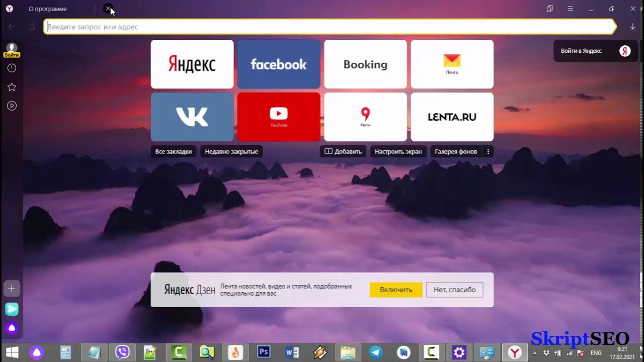The width and height of the screenshot is (644, 362).
Task: Open Microsoft Word from the taskbar
Action: coord(292,352)
